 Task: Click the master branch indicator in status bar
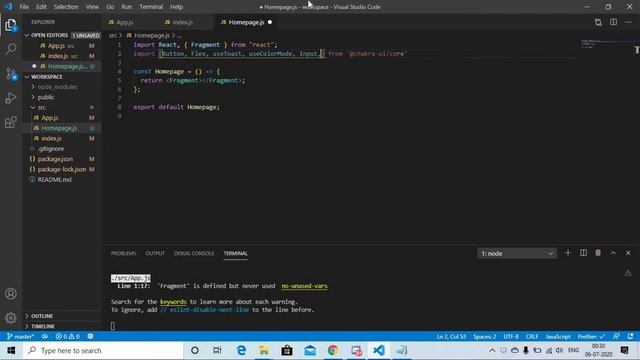[20, 336]
